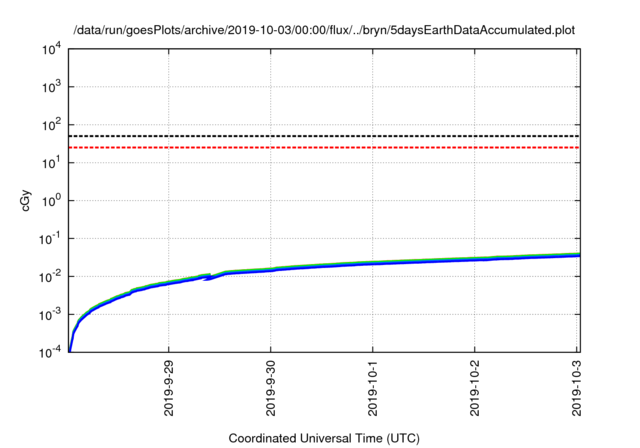Click the 2019-10-1 date label

coord(373,388)
